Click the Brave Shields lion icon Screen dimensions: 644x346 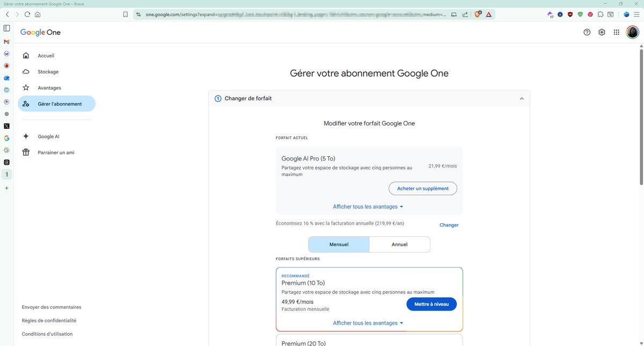point(478,14)
